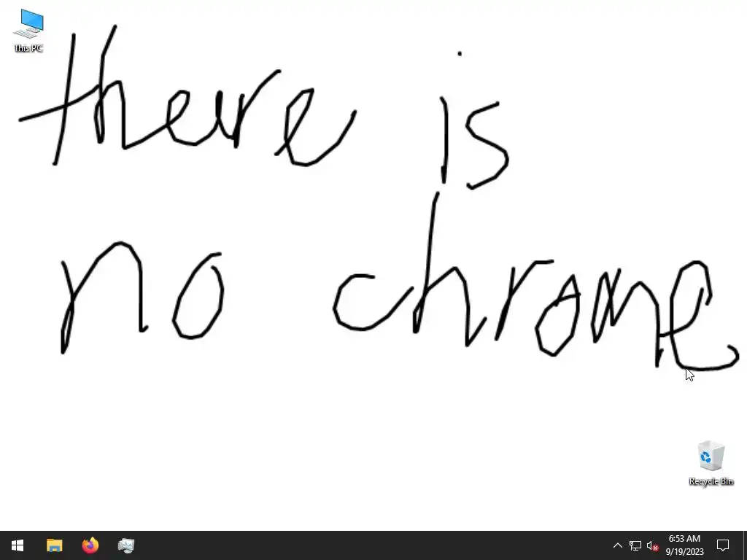Show hidden system tray icons
Viewport: 747px width, 560px height.
[x=617, y=545]
